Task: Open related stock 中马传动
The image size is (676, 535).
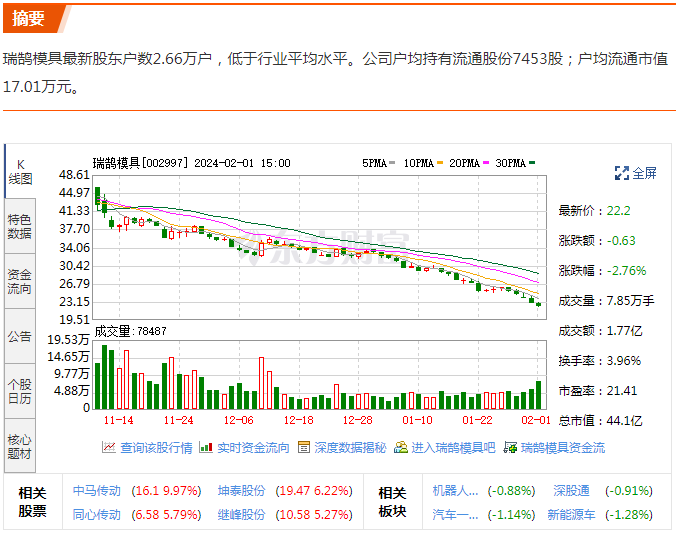Action: click(x=97, y=491)
